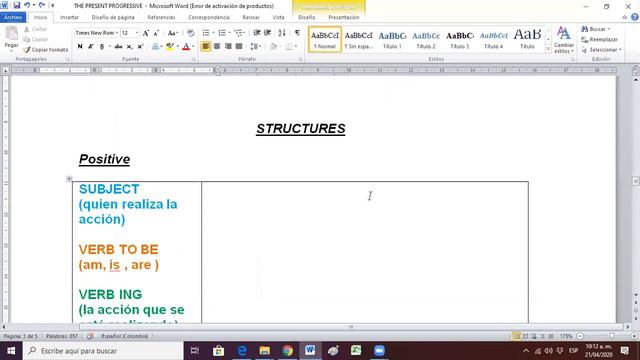Click the zoom slider handle
This screenshot has height=360, width=640.
coord(611,336)
